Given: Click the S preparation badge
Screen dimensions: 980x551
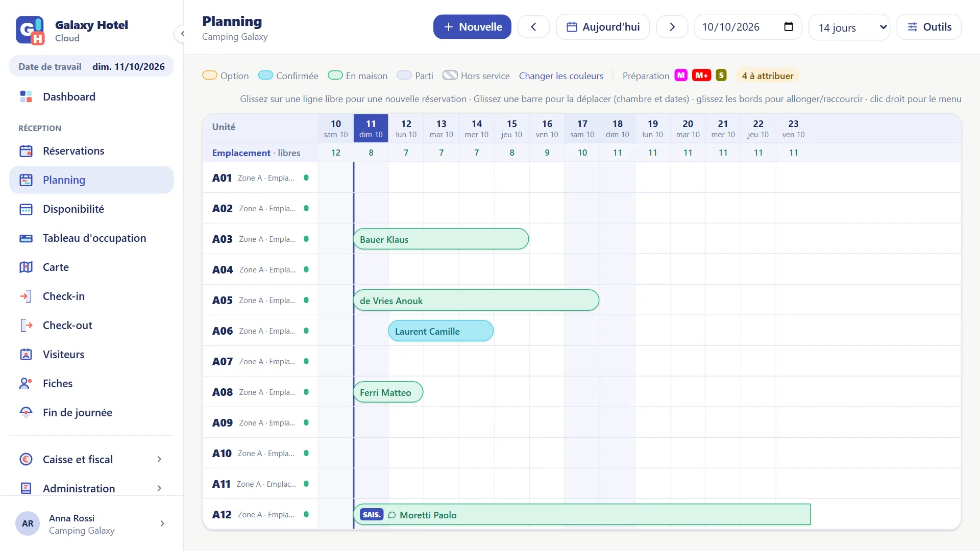Looking at the screenshot, I should click(x=721, y=76).
